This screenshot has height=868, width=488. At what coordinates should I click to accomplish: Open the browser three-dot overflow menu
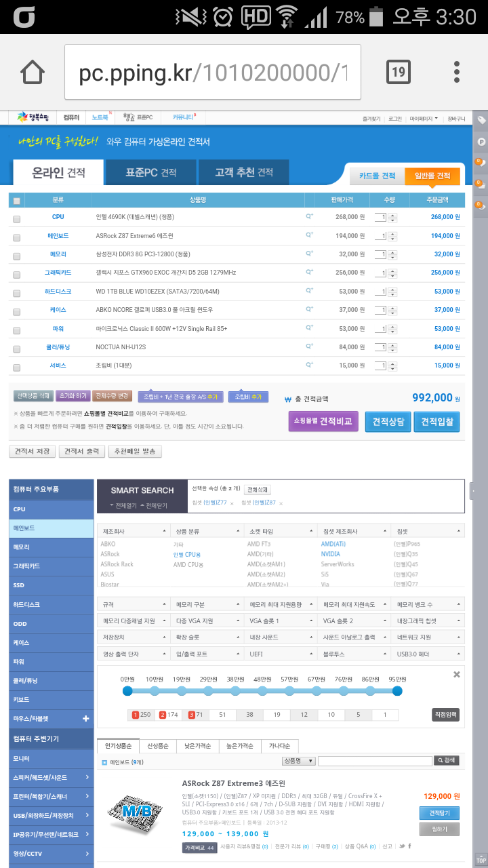pos(457,72)
